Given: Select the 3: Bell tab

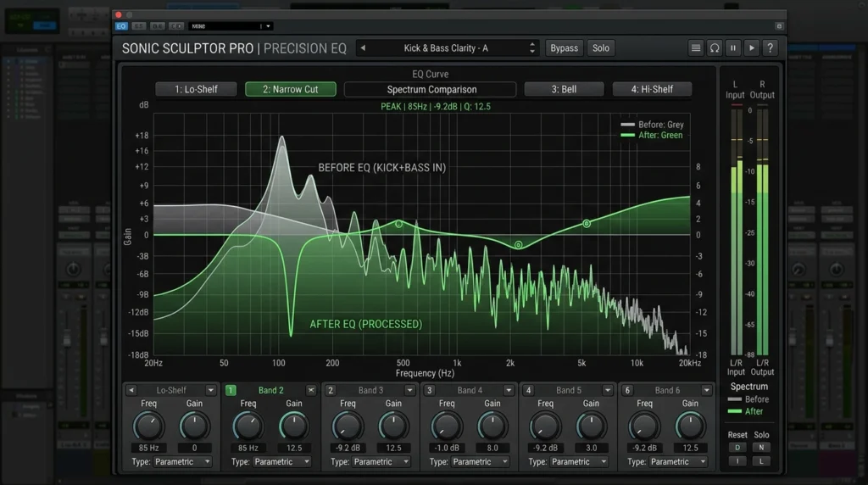Looking at the screenshot, I should pyautogui.click(x=564, y=89).
